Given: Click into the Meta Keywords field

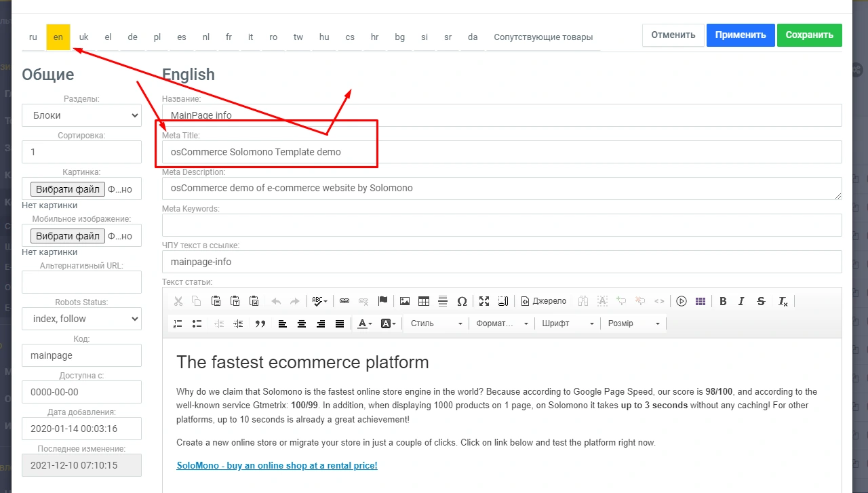Looking at the screenshot, I should click(501, 225).
